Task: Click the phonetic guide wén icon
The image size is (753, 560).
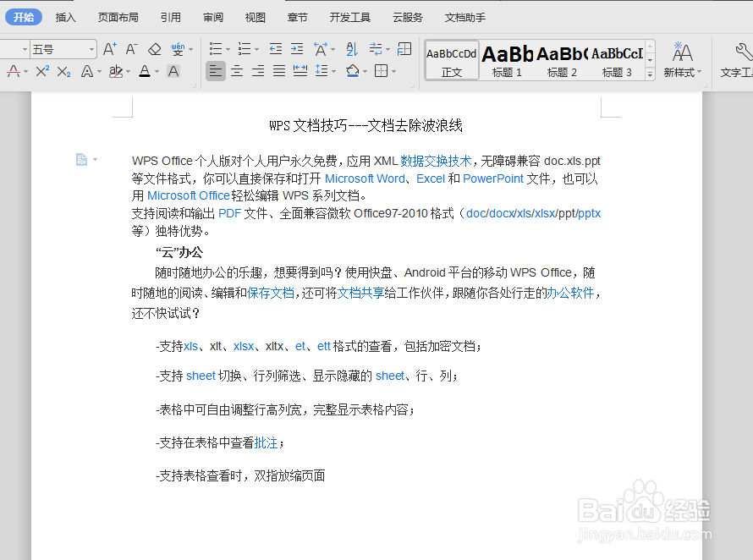Action: tap(178, 49)
